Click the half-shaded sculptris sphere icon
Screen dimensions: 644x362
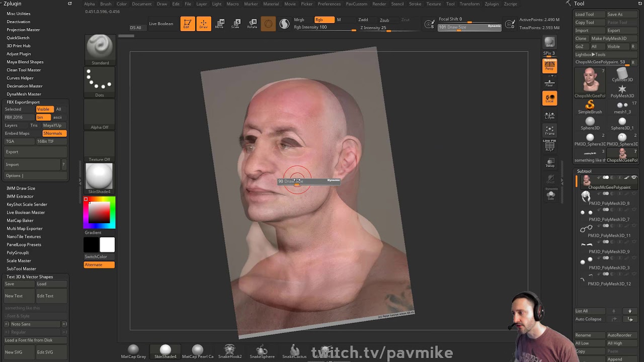pyautogui.click(x=284, y=24)
